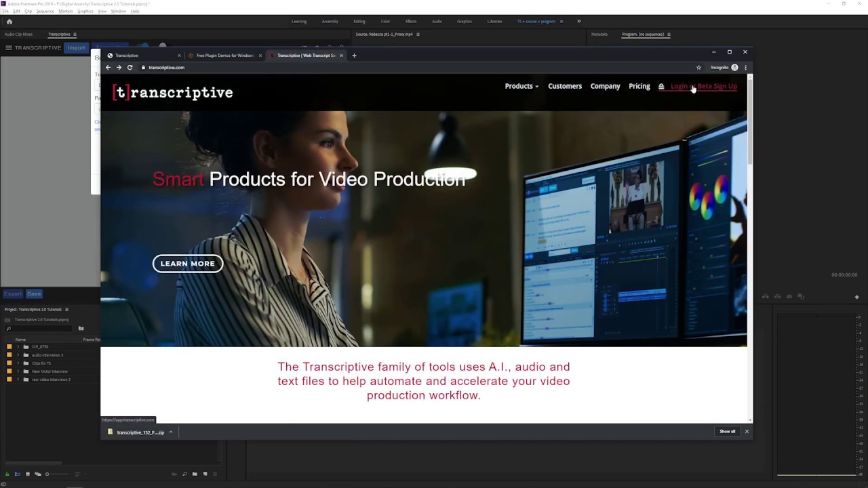Expand the raw video interviews 3 bin
Screen dimensions: 868x488
pyautogui.click(x=18, y=380)
